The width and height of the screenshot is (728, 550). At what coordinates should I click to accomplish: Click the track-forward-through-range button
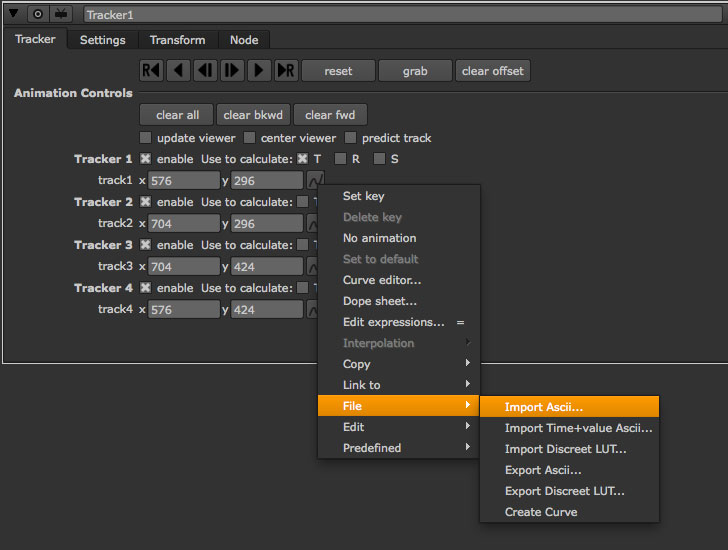point(286,71)
